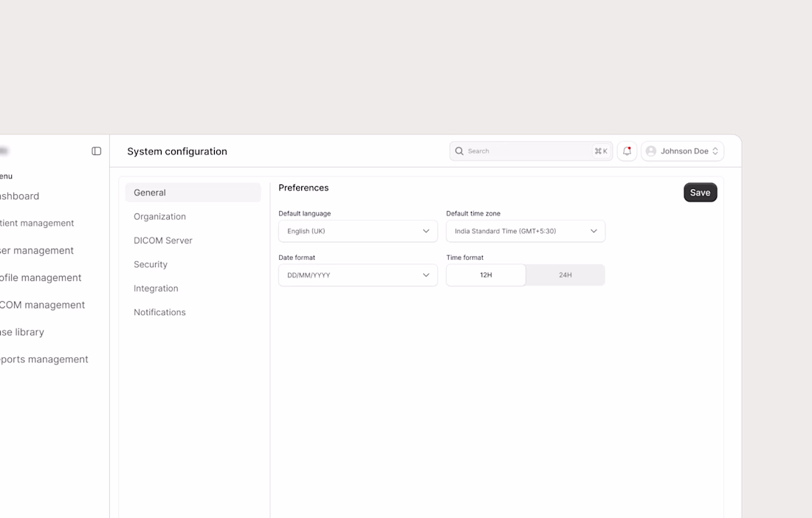This screenshot has height=518, width=812.
Task: Open the Default time zone dropdown
Action: click(526, 231)
